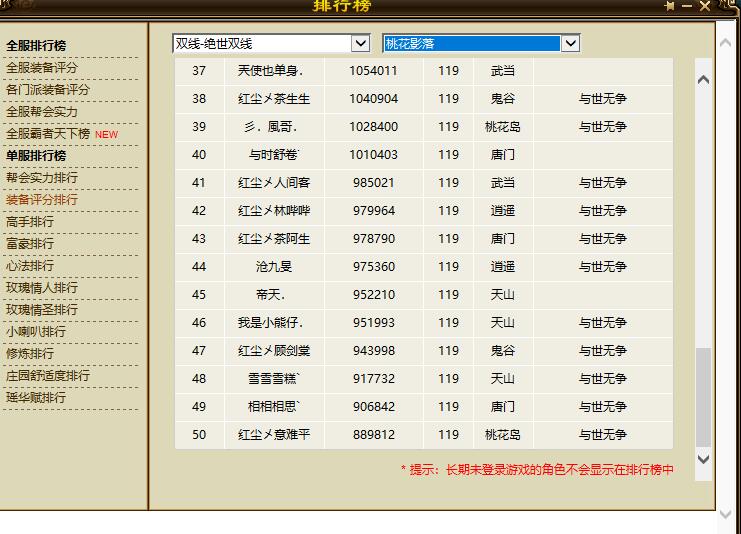Click 鬼谷 sect in row 47
This screenshot has height=534, width=741.
502,351
